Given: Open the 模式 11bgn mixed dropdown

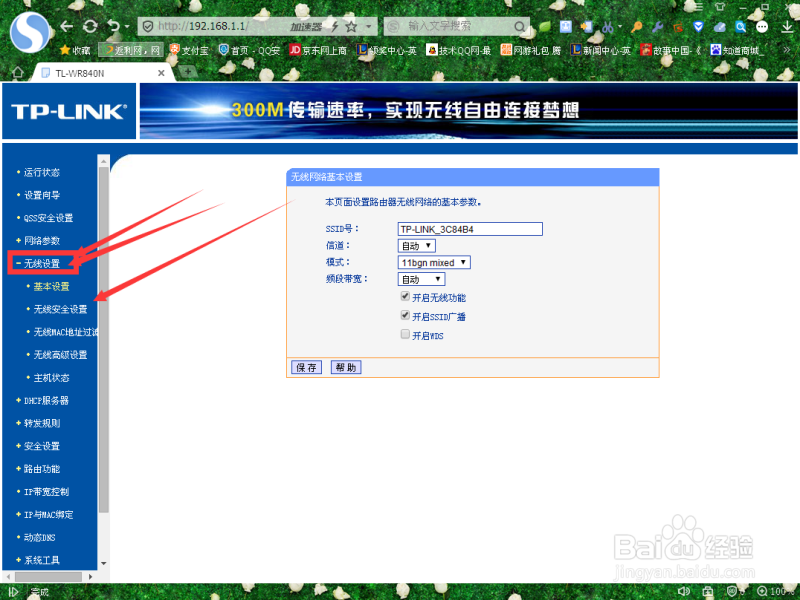Looking at the screenshot, I should tap(434, 262).
